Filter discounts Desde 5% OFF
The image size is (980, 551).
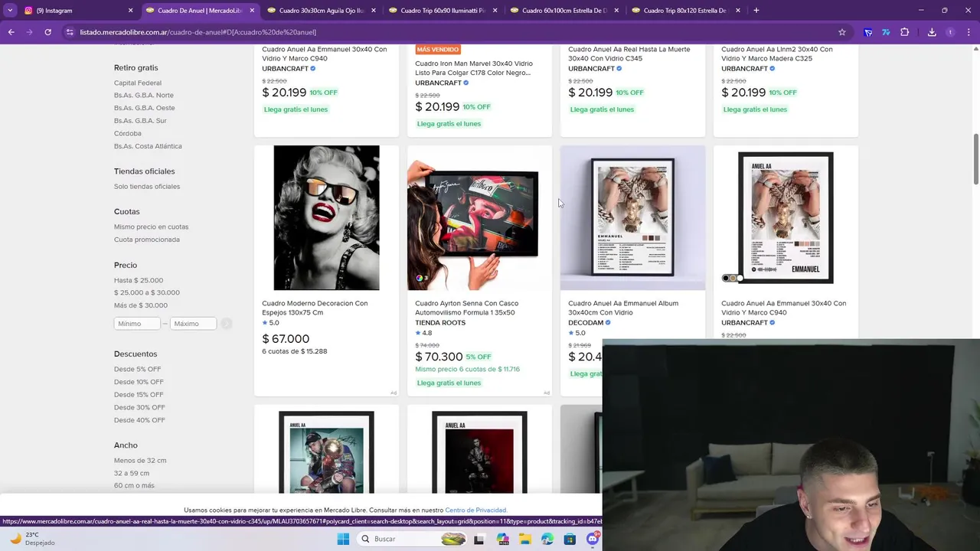point(137,369)
